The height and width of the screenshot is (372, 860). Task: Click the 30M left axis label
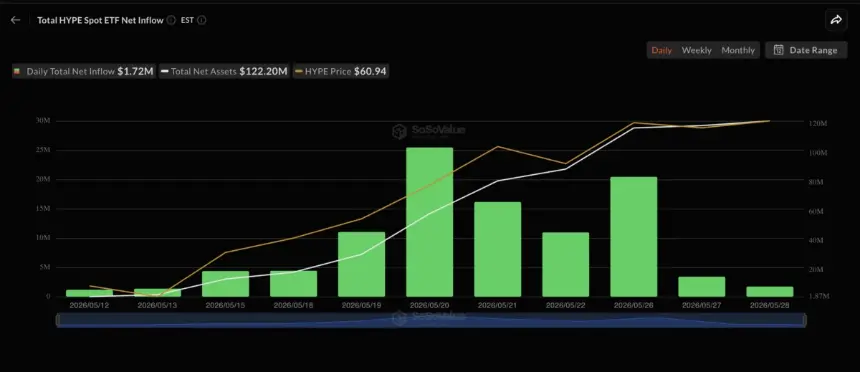pyautogui.click(x=44, y=121)
